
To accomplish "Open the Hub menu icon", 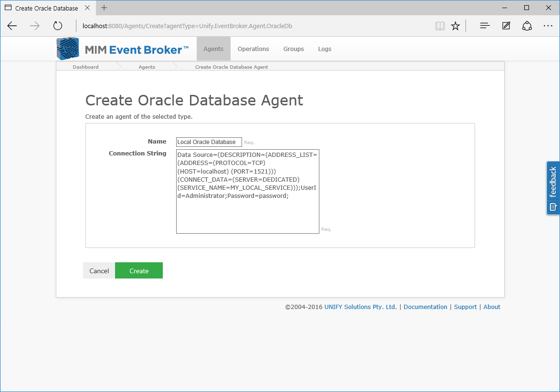I will point(485,26).
